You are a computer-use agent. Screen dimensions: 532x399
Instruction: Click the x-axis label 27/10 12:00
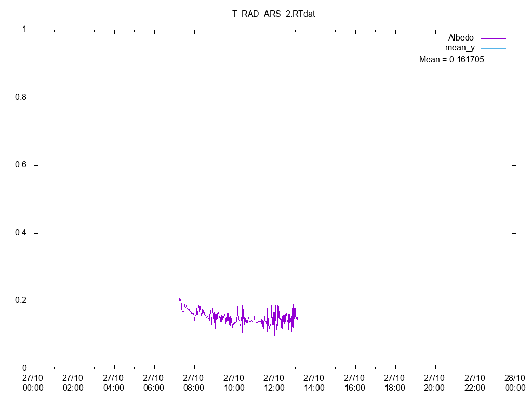coord(274,383)
